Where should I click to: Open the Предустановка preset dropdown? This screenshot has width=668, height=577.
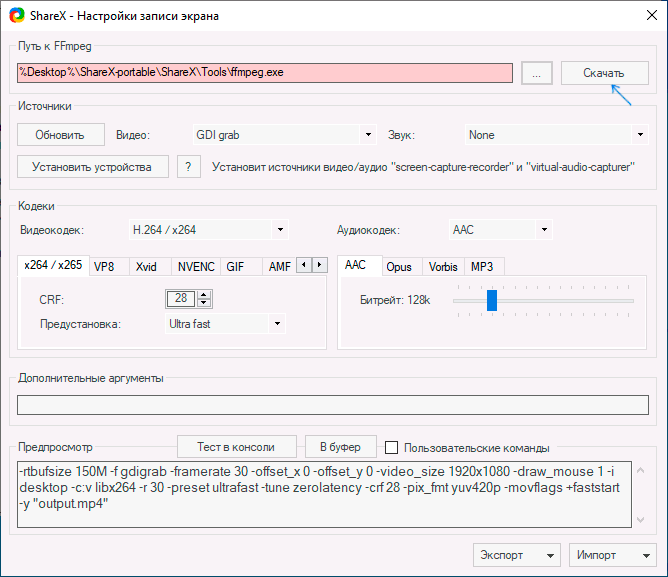tap(226, 324)
